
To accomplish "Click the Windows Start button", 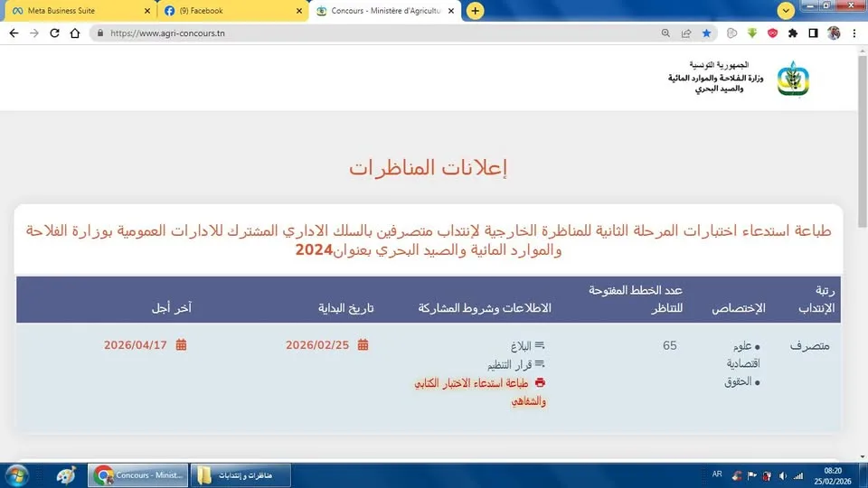I will pos(18,474).
